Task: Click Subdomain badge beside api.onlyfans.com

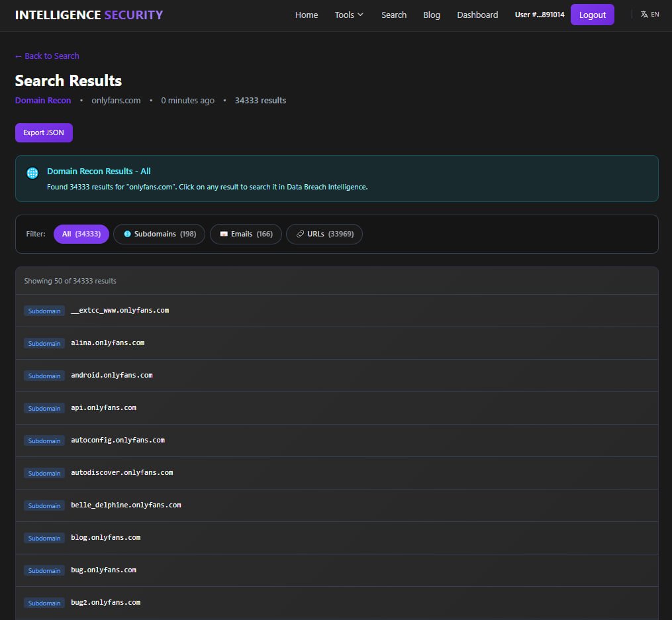Action: tap(44, 408)
